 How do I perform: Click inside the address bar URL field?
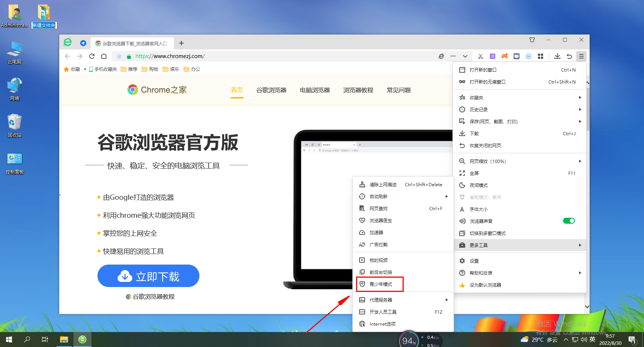(x=169, y=56)
